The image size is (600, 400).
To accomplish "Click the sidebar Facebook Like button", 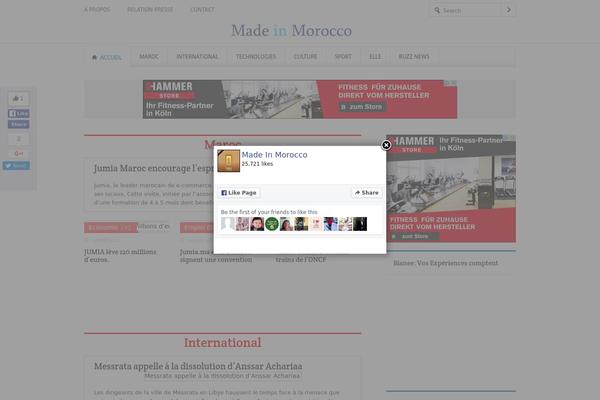I will (18, 113).
